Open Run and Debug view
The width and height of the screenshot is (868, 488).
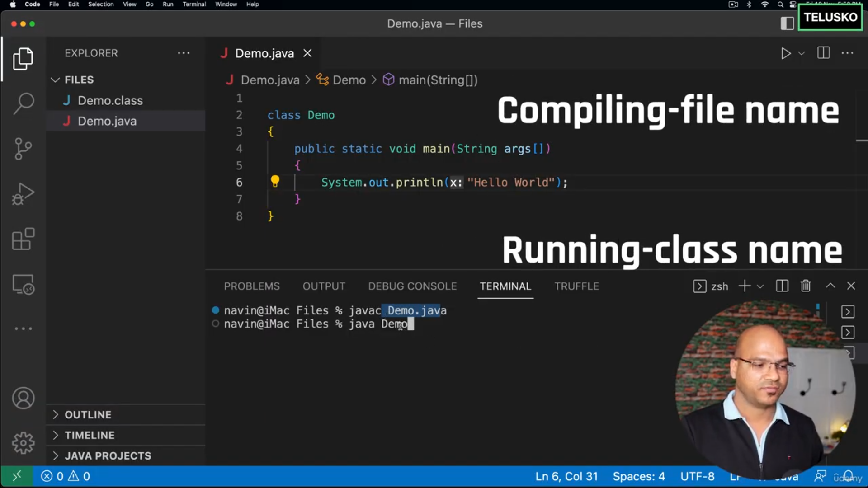23,194
